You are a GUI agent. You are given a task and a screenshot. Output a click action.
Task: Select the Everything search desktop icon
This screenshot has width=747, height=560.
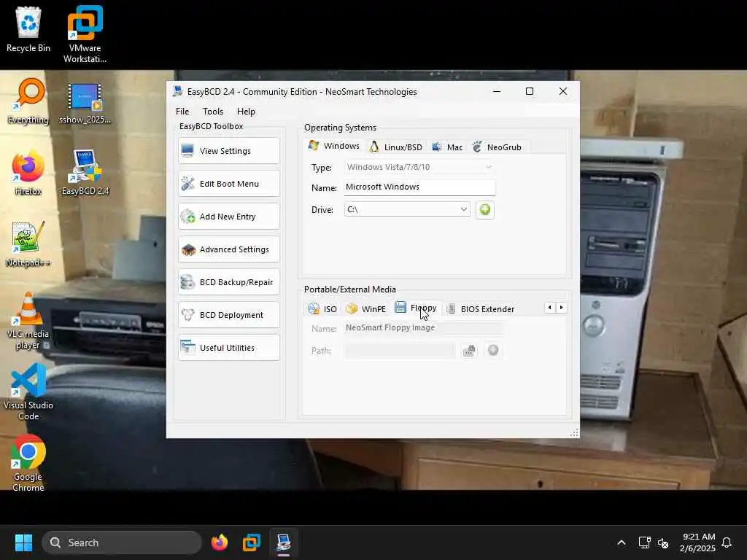coord(28,101)
